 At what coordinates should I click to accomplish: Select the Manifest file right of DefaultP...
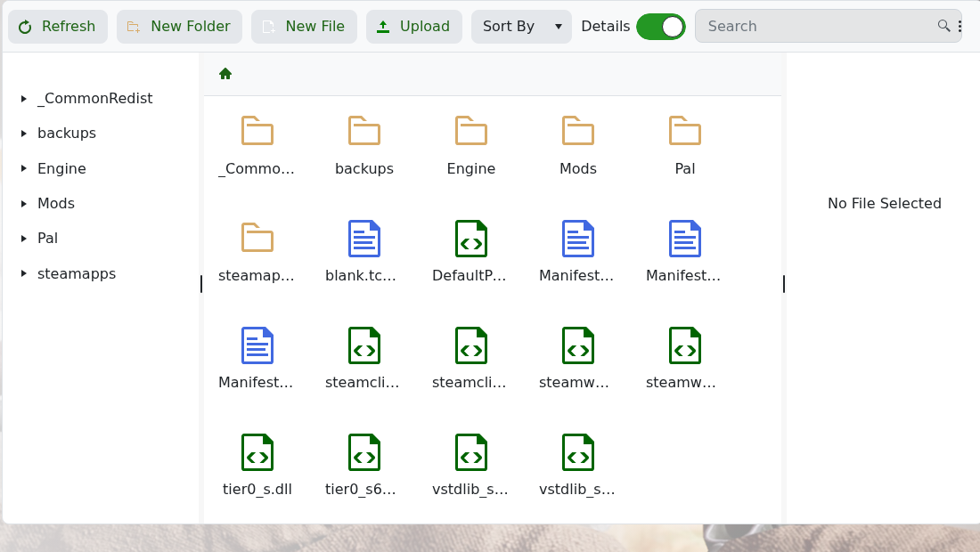578,239
